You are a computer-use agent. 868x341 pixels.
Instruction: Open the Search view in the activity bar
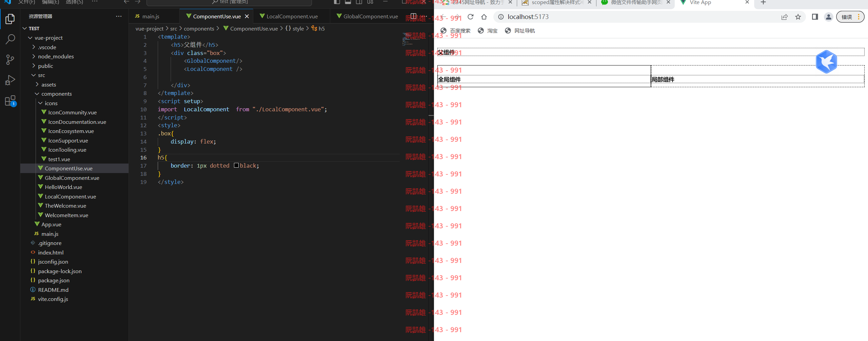coord(10,39)
